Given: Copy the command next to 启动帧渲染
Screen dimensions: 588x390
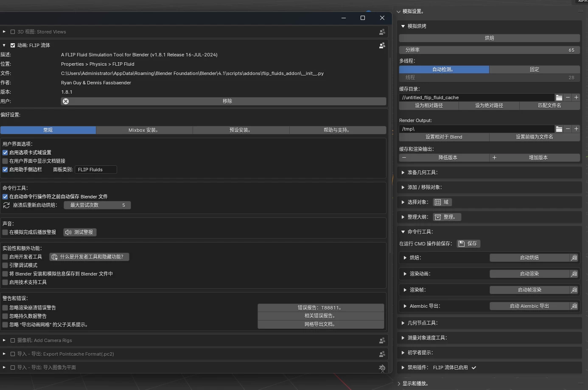Looking at the screenshot, I should 574,290.
